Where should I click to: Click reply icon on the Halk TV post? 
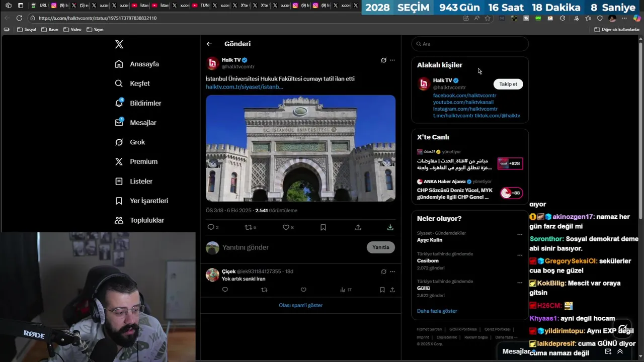tap(211, 227)
